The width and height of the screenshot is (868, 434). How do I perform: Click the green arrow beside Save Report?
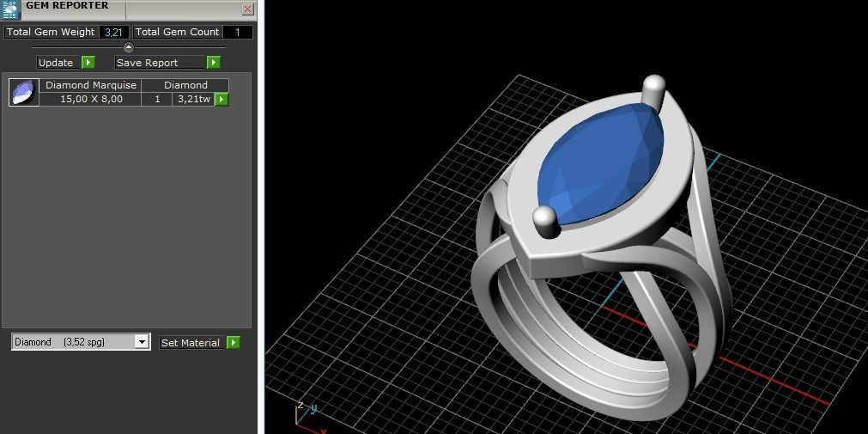[214, 63]
